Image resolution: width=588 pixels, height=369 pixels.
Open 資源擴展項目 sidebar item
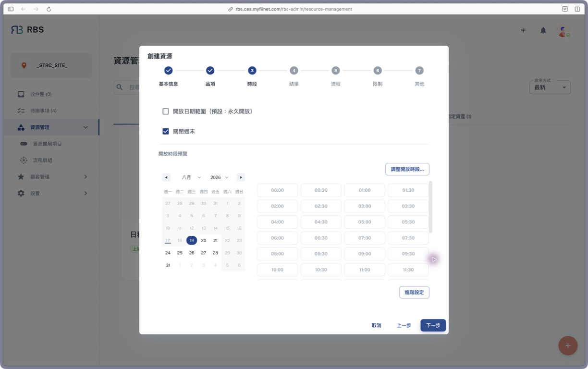click(x=51, y=144)
